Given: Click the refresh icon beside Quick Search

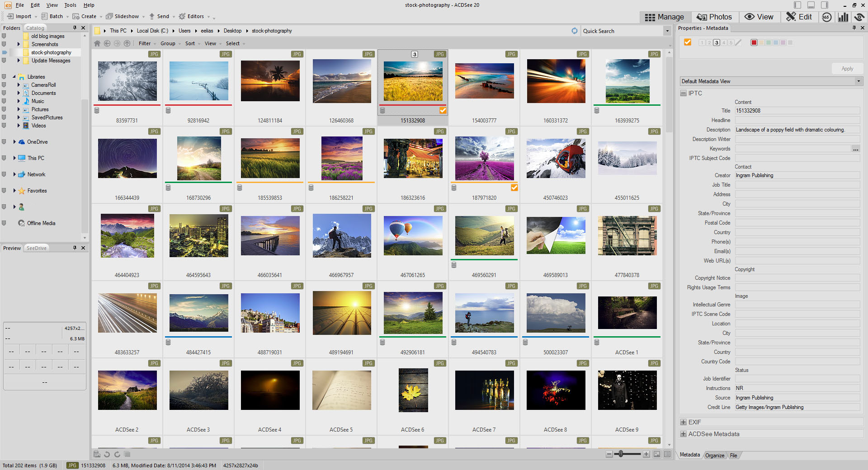Looking at the screenshot, I should (574, 31).
